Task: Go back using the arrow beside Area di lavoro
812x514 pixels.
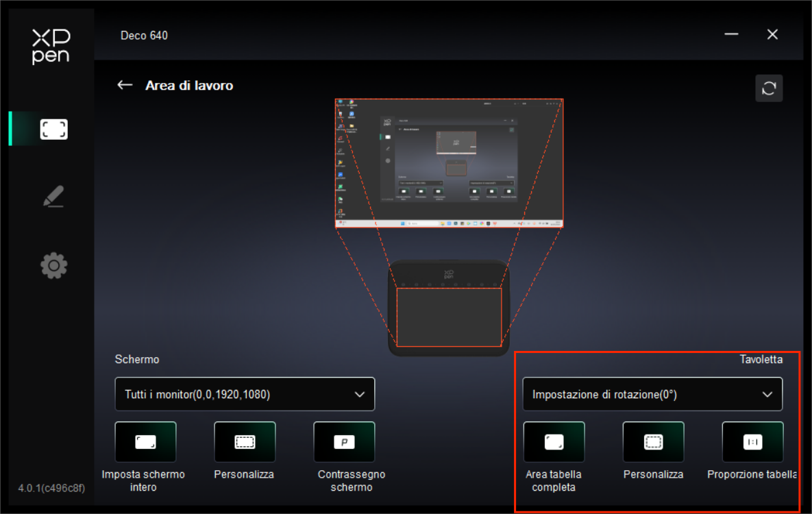Action: 125,85
